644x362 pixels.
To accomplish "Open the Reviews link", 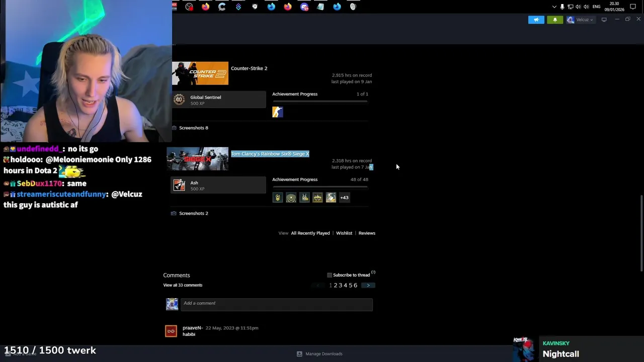I will 367,233.
